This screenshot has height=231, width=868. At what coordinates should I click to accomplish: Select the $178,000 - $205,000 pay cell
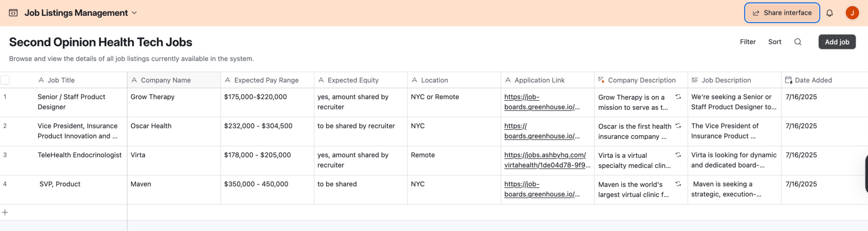point(267,160)
